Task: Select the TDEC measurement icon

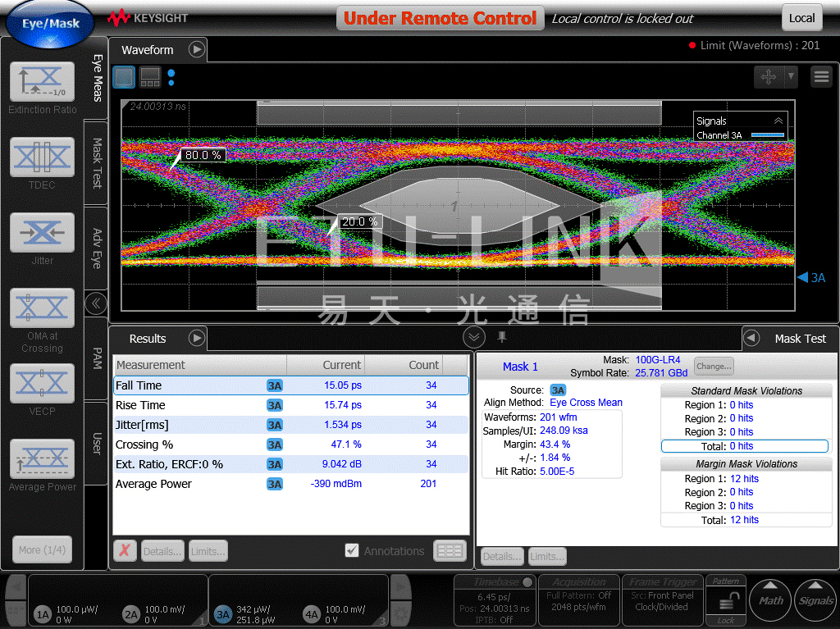Action: tap(43, 157)
